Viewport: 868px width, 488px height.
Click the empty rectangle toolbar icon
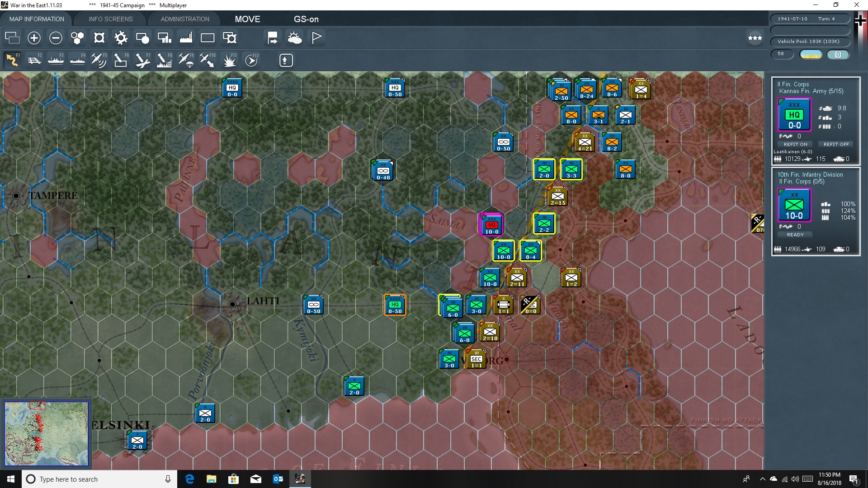pos(208,38)
